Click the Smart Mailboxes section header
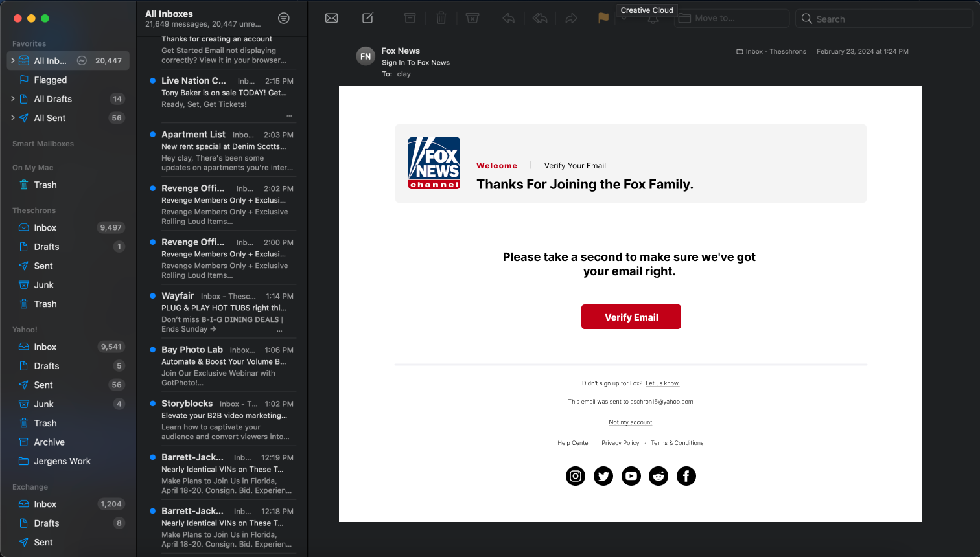This screenshot has height=557, width=980. pyautogui.click(x=43, y=144)
